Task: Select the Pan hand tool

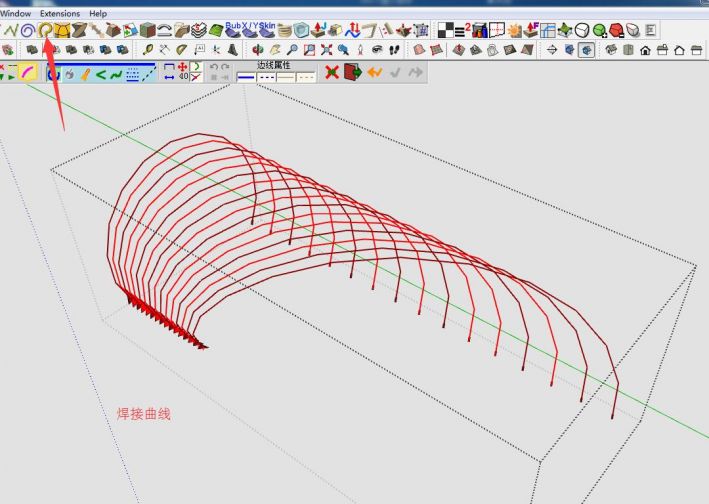Action: pyautogui.click(x=275, y=49)
